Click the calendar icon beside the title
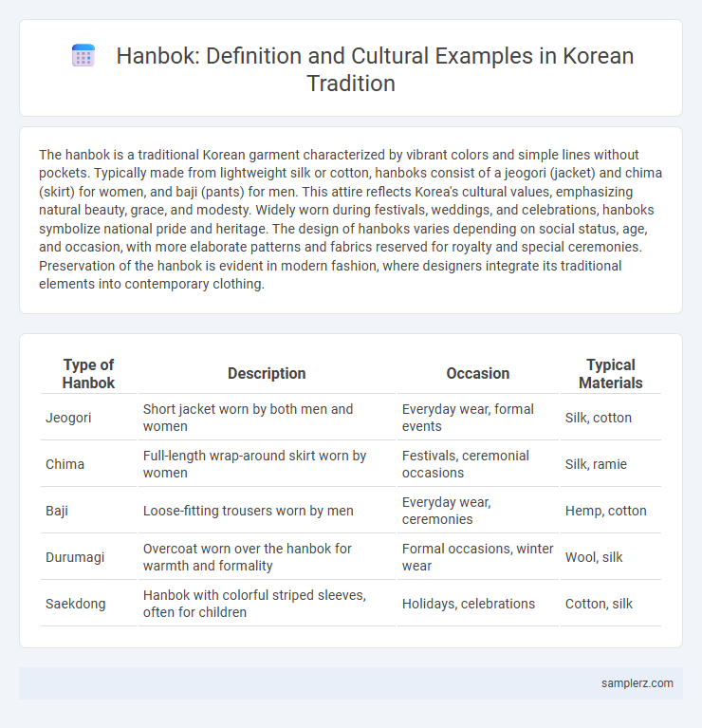The image size is (702, 728). tap(83, 56)
